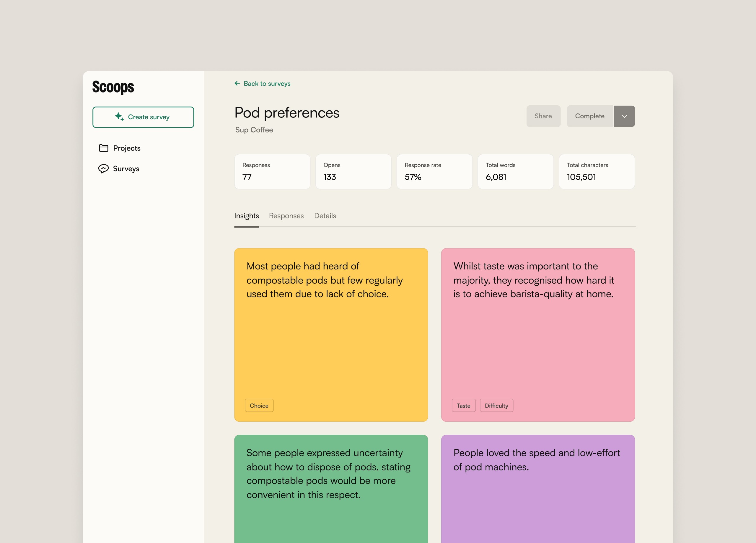Click the Complete button
Screen dimensions: 756x543
click(589, 116)
